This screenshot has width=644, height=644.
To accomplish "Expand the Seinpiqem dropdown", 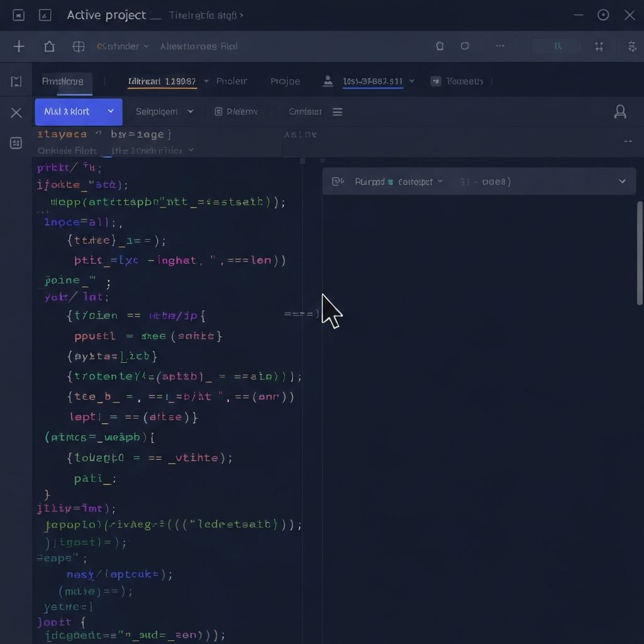I will (190, 112).
